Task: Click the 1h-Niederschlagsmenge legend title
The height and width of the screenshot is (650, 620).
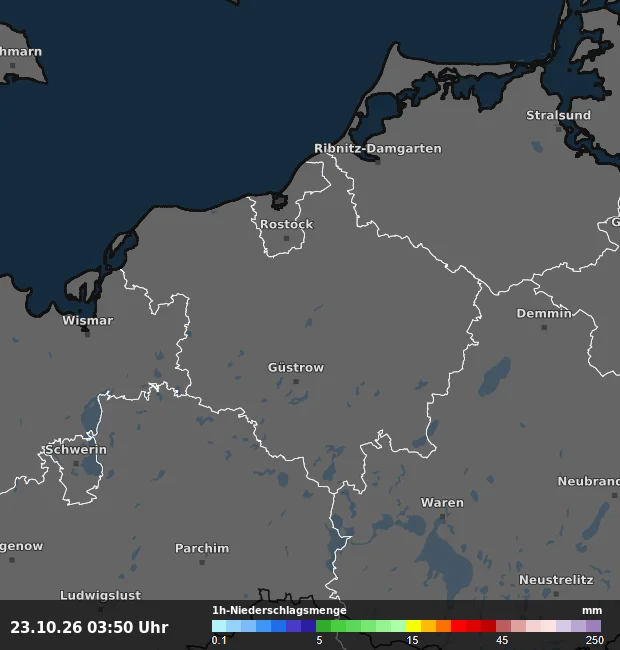Action: coord(279,610)
